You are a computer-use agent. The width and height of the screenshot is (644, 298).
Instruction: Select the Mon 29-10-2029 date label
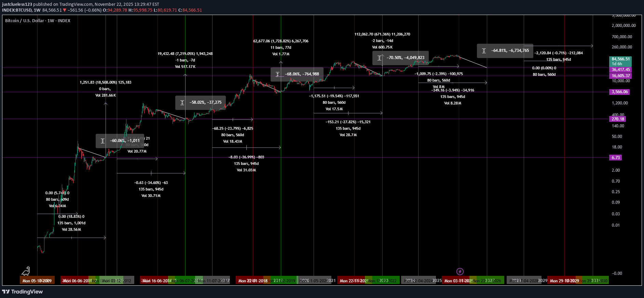[564, 281]
